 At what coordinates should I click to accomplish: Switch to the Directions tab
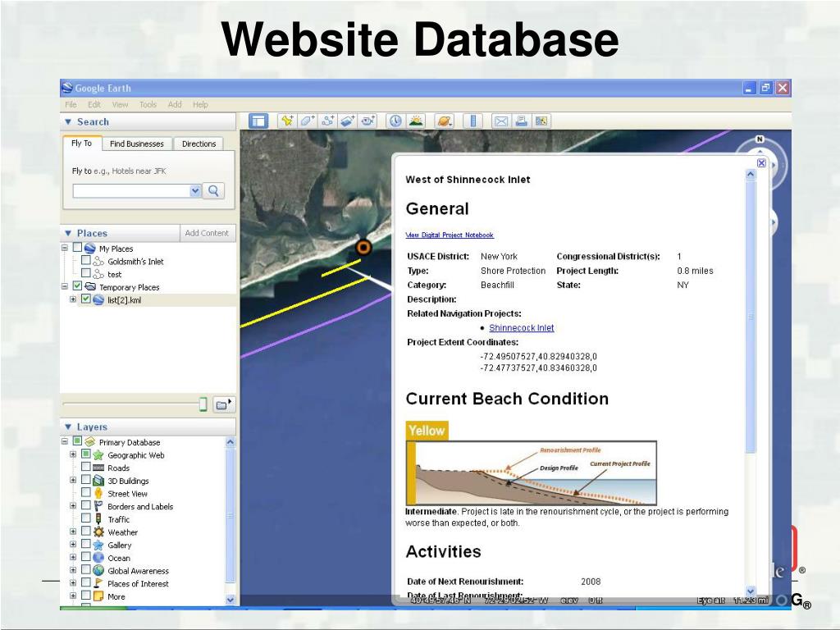point(199,144)
